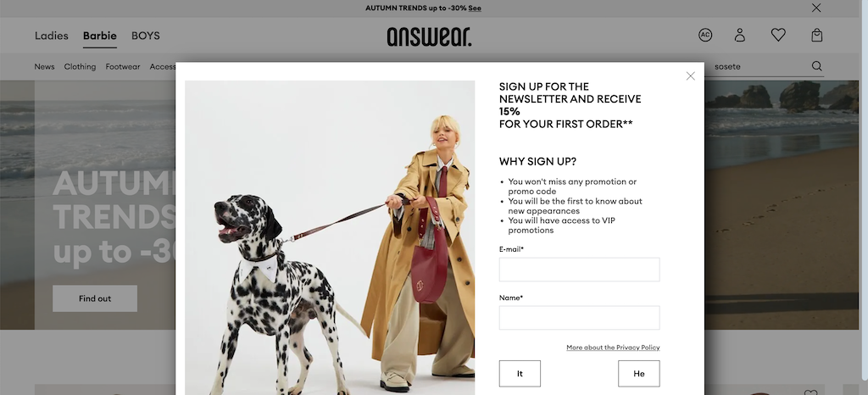Viewport: 868px width, 395px height.
Task: Open the Footwear menu
Action: tap(123, 66)
